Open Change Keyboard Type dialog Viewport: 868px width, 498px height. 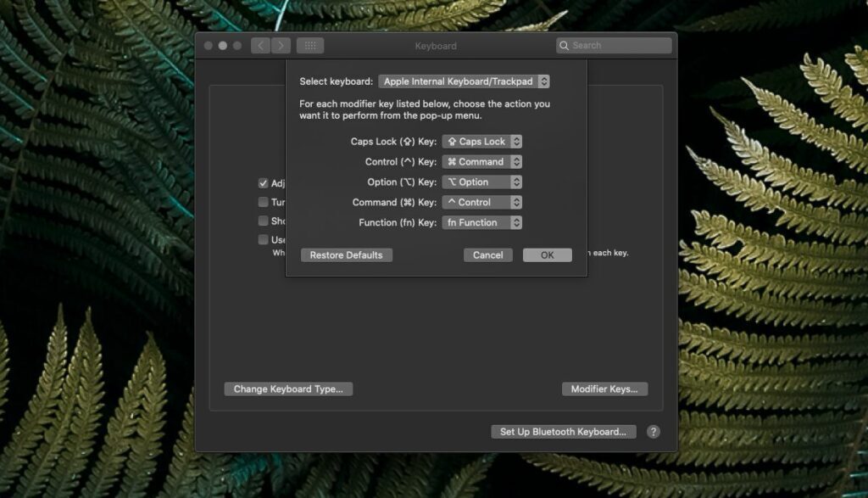(x=288, y=389)
